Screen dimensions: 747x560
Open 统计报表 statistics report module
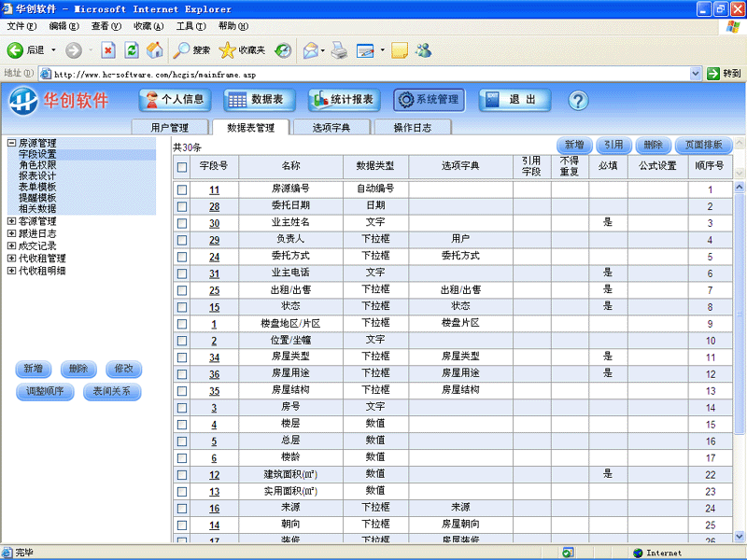(x=344, y=100)
